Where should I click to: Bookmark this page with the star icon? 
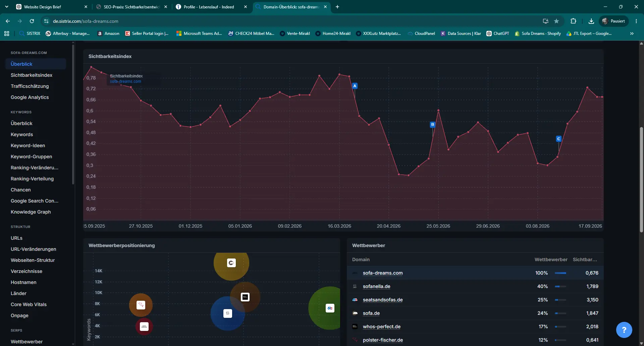556,21
